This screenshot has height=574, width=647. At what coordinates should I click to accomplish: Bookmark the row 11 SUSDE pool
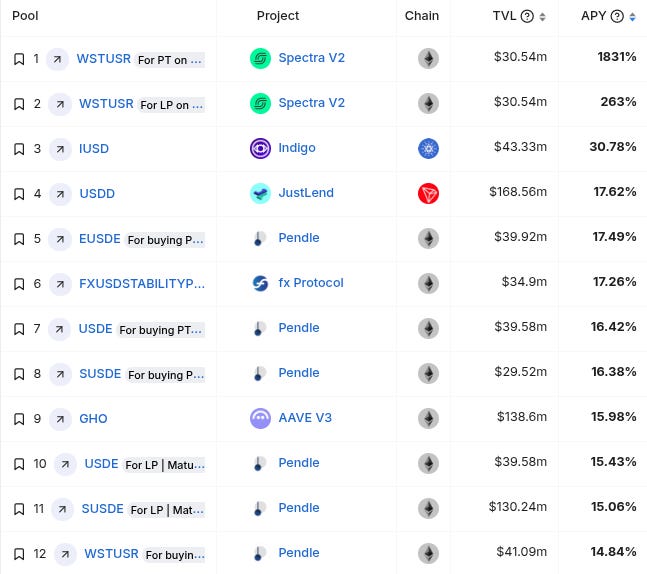(19, 509)
